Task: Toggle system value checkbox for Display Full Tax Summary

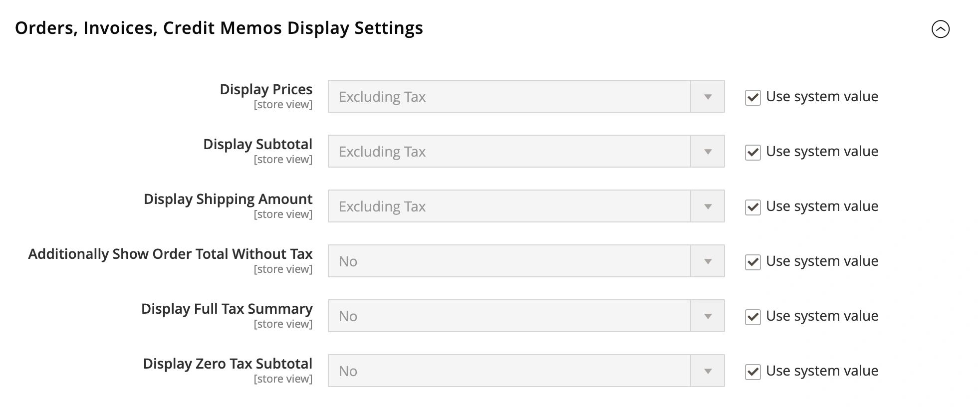Action: coord(752,317)
